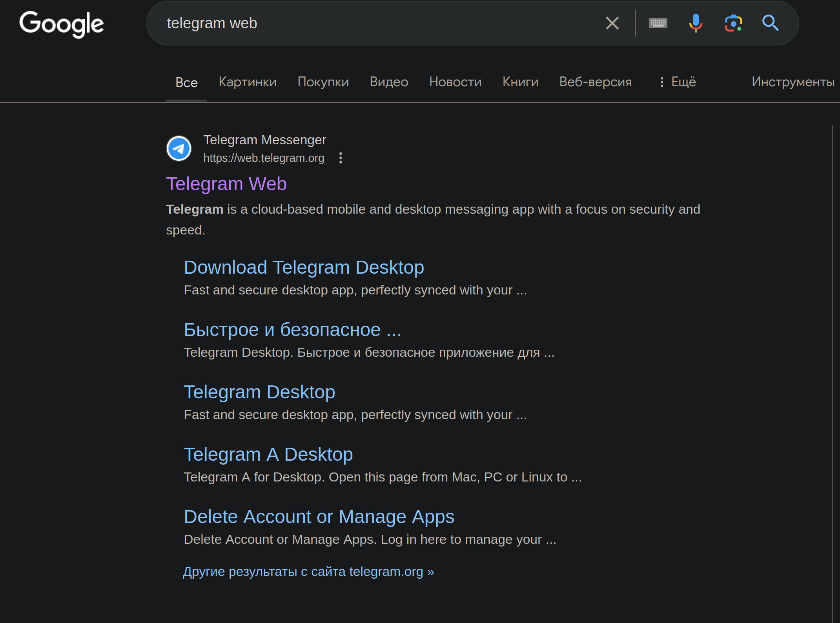Open the on-screen keyboard icon
Image resolution: width=840 pixels, height=623 pixels.
658,23
